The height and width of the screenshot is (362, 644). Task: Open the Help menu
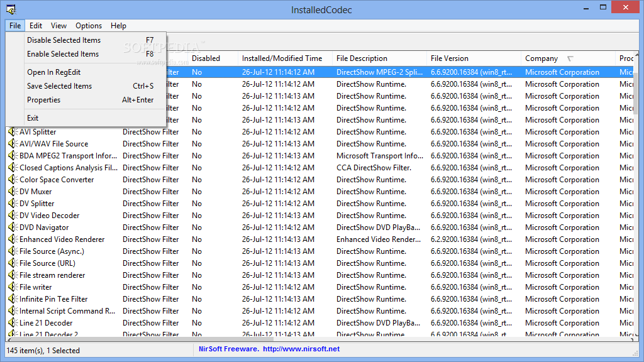[118, 25]
